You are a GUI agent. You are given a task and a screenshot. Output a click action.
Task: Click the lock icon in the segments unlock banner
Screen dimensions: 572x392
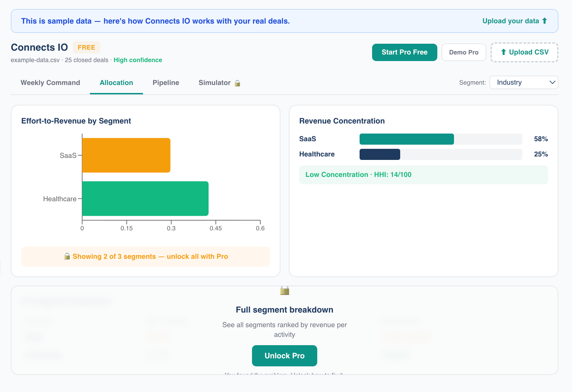coord(67,256)
